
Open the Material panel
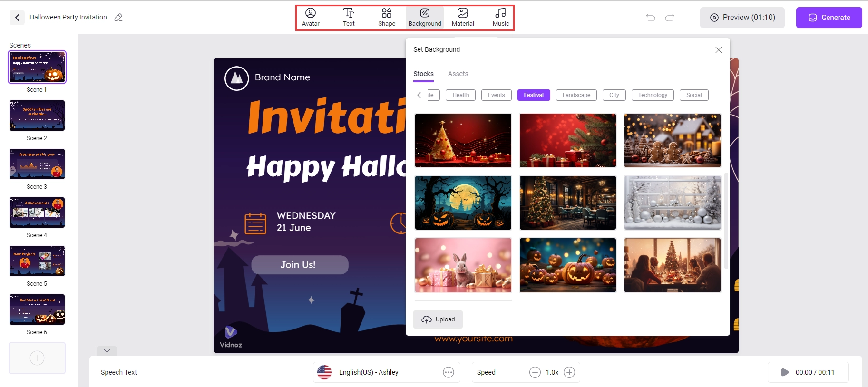[463, 18]
